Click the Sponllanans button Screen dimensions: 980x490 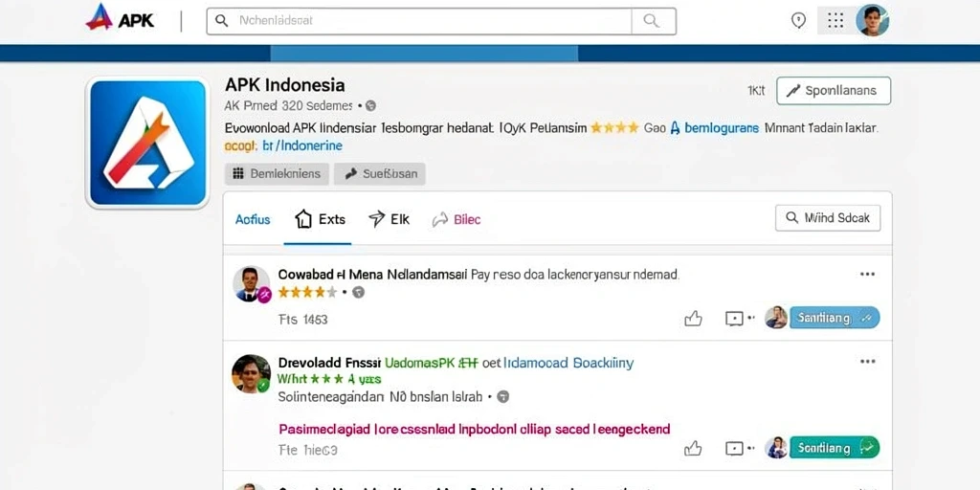(834, 91)
